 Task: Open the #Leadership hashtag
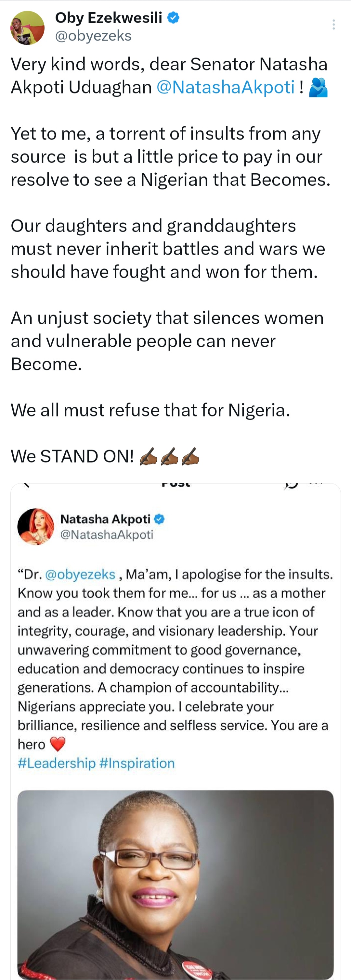pos(56,763)
